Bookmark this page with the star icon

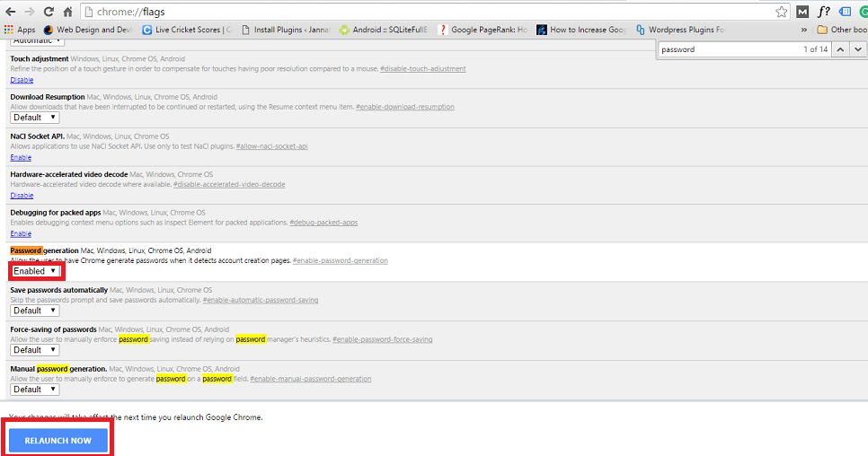click(781, 12)
